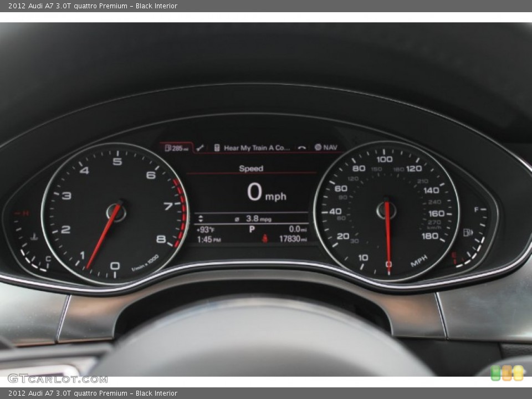Click the 'Speed' heading text
The image size is (532, 399).
pyautogui.click(x=251, y=168)
